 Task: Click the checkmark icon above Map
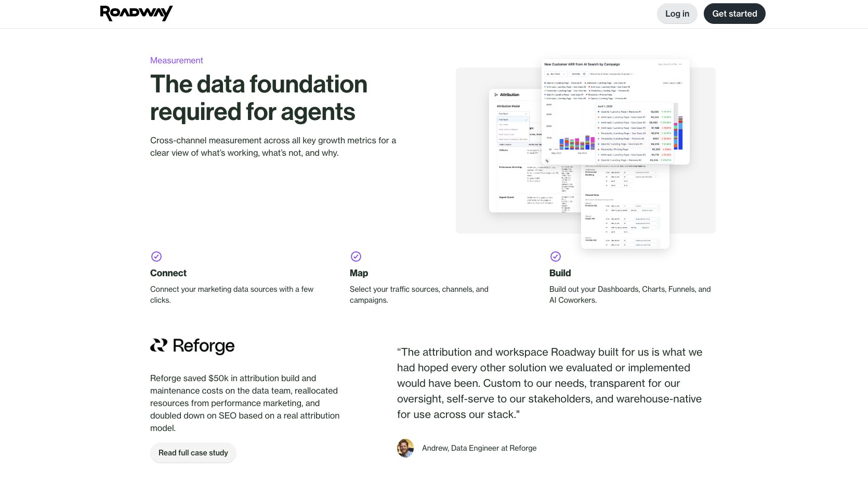tap(356, 257)
